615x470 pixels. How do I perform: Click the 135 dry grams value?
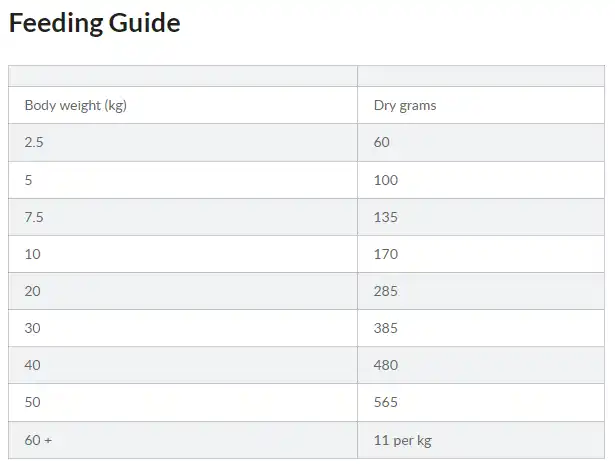[386, 217]
